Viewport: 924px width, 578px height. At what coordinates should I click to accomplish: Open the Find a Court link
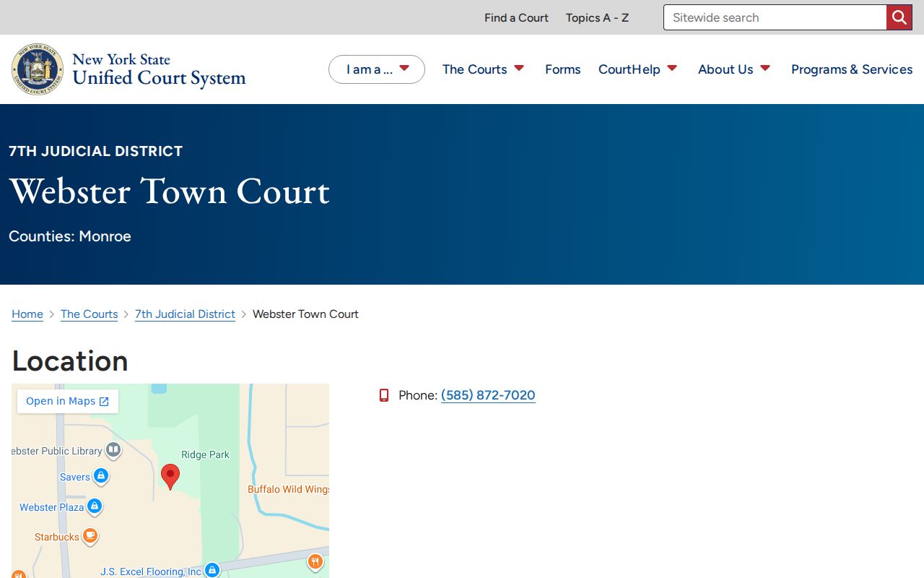click(516, 17)
